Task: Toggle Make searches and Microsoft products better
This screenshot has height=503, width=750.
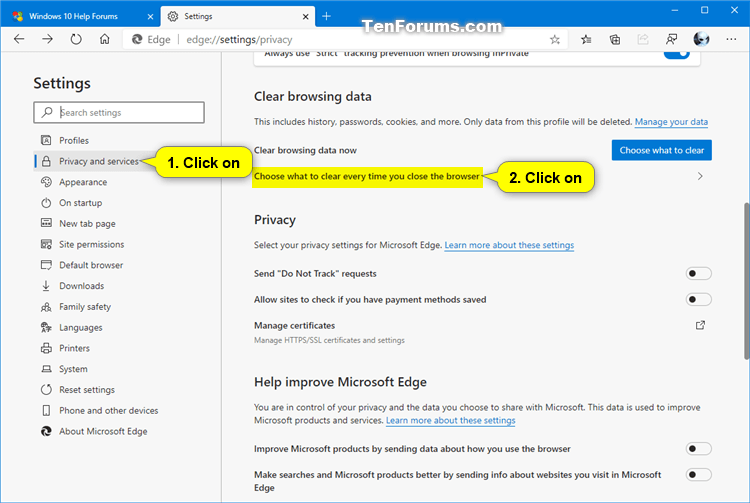Action: (x=698, y=474)
